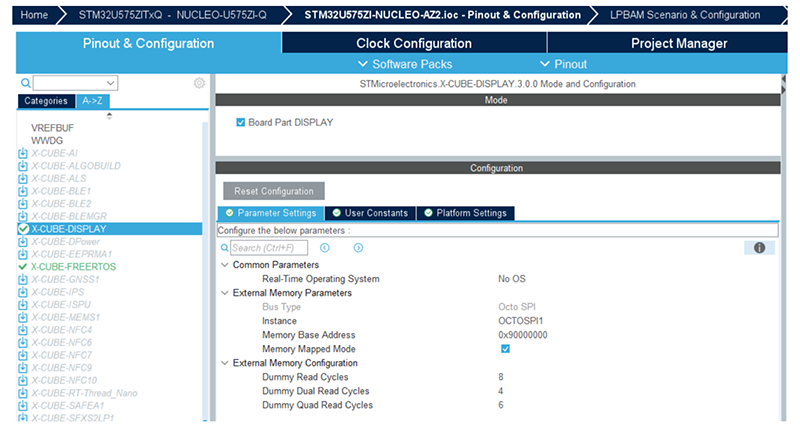Click the download icon beside X-CUBE-MEMS1
The width and height of the screenshot is (800, 430).
click(22, 317)
